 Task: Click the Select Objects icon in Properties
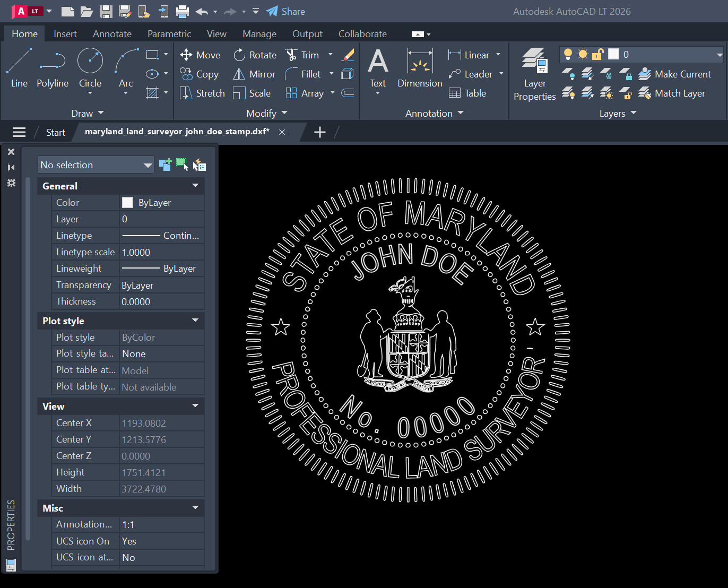tap(182, 165)
